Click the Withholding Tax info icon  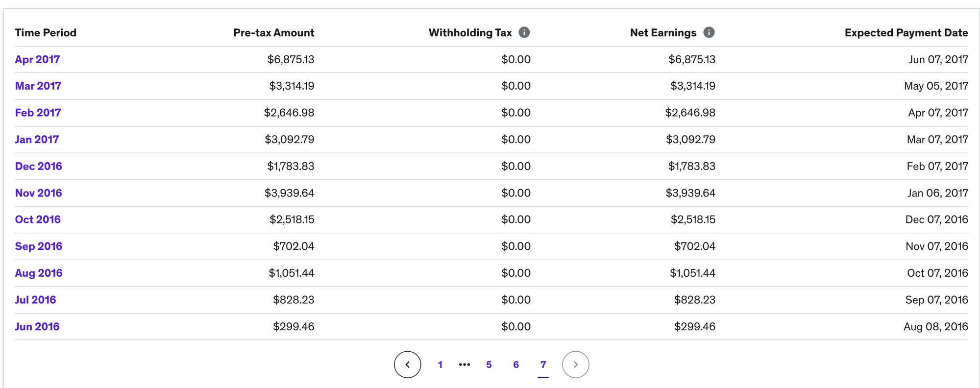point(524,32)
